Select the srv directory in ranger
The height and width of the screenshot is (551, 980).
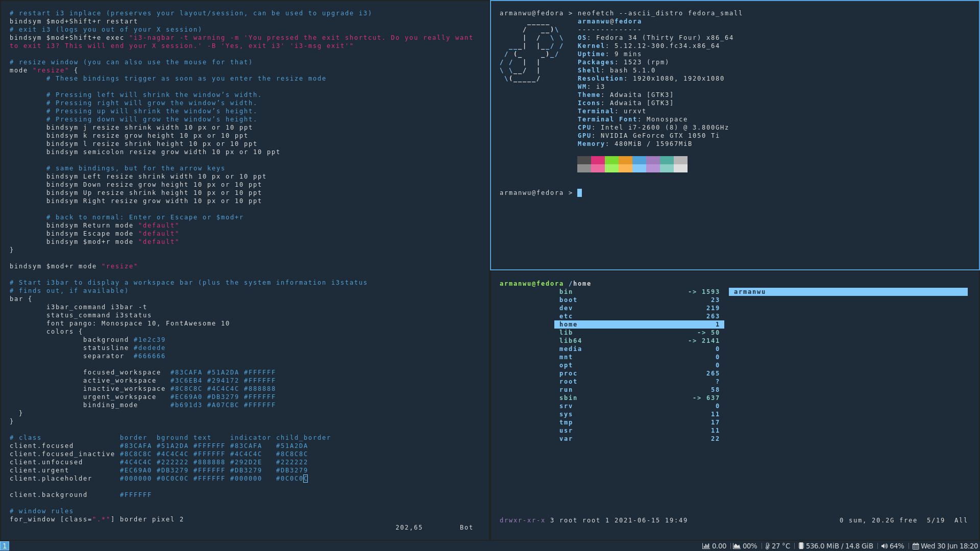tap(639, 406)
